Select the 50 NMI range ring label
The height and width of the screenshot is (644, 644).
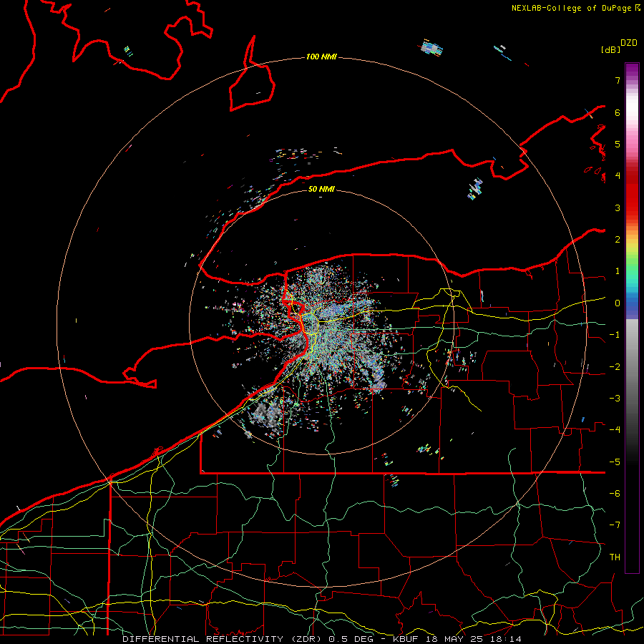[x=321, y=189]
